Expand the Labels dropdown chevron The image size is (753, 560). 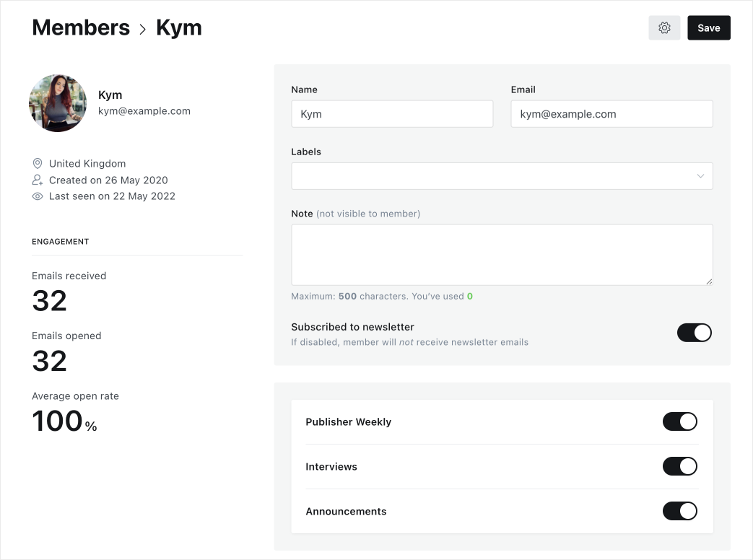(x=700, y=176)
